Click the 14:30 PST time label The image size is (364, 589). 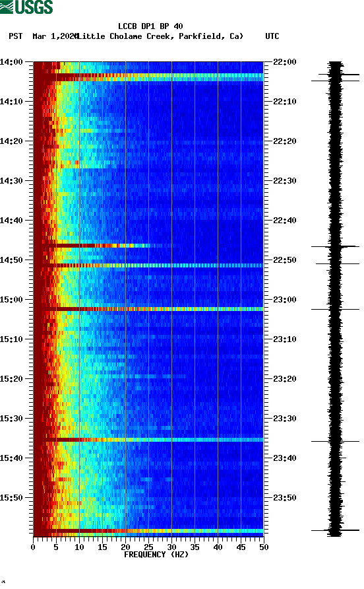(11, 181)
